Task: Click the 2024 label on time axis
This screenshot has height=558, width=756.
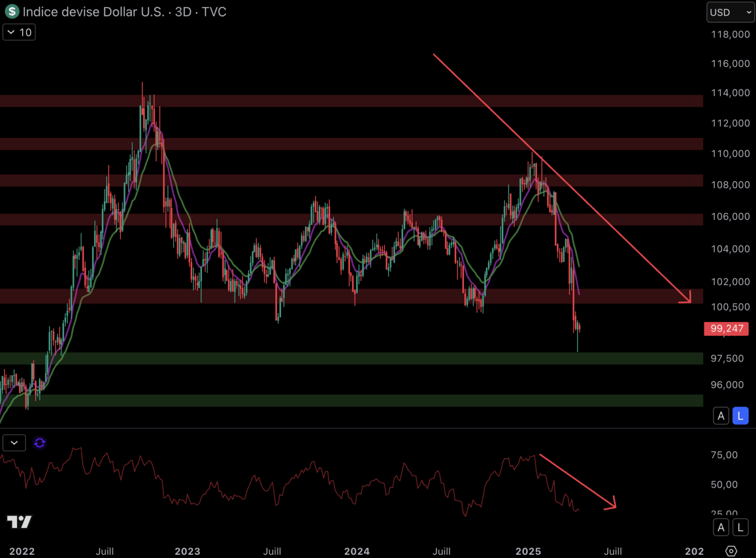Action: point(357,551)
